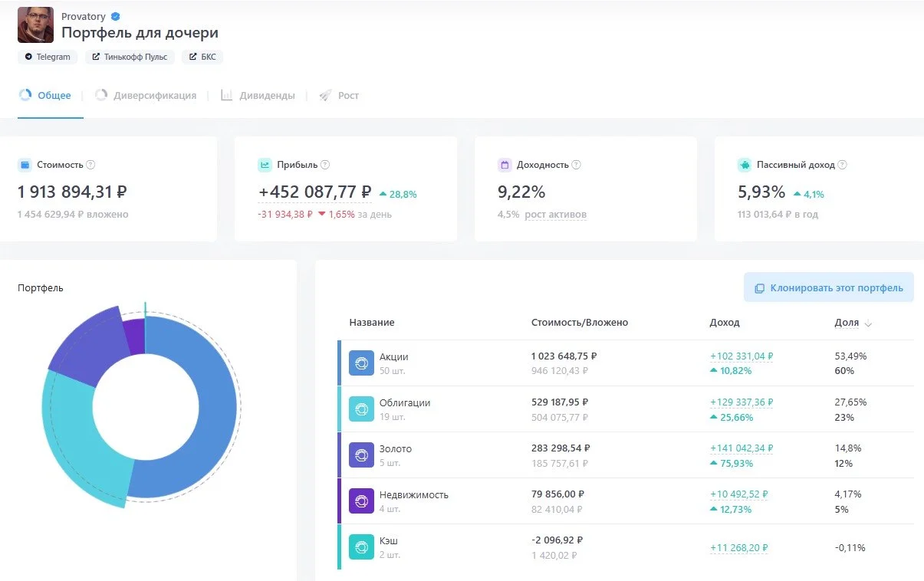The width and height of the screenshot is (924, 581).
Task: Click the chart icon beside Прибыль
Action: (x=265, y=165)
